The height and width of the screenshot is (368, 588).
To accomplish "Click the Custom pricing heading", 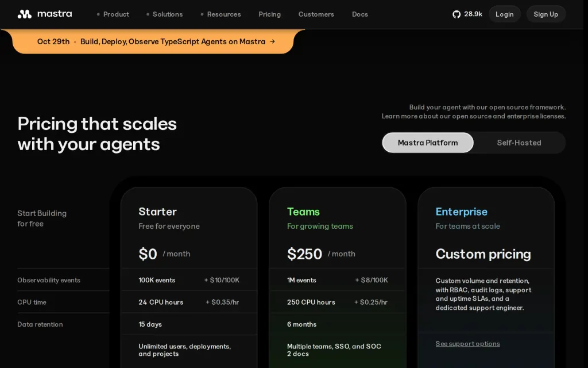I will (483, 254).
